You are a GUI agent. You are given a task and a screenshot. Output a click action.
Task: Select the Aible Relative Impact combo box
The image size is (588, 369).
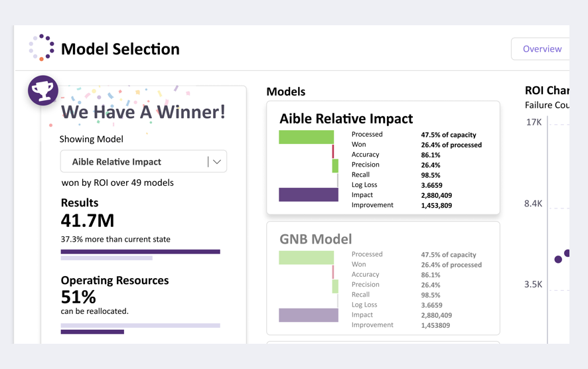point(143,162)
